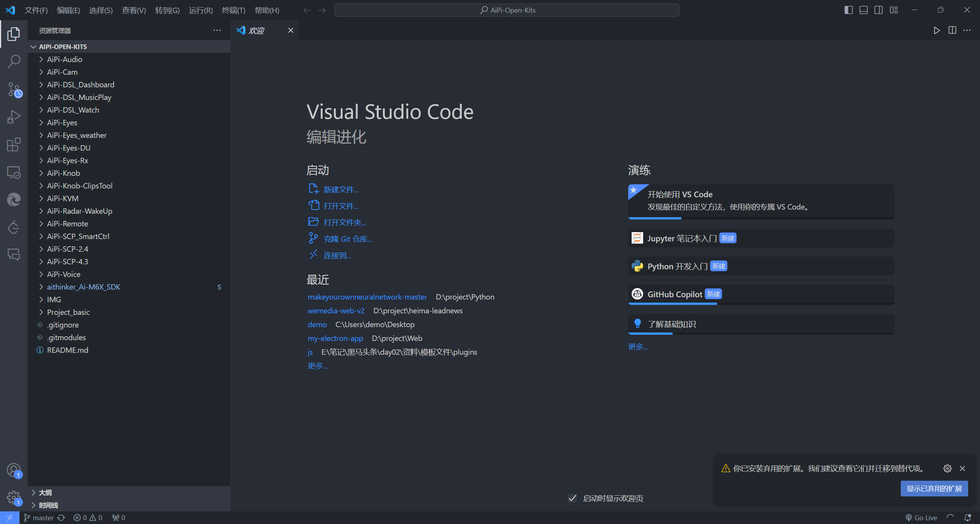Open customize layout icon
This screenshot has height=524, width=980.
894,10
